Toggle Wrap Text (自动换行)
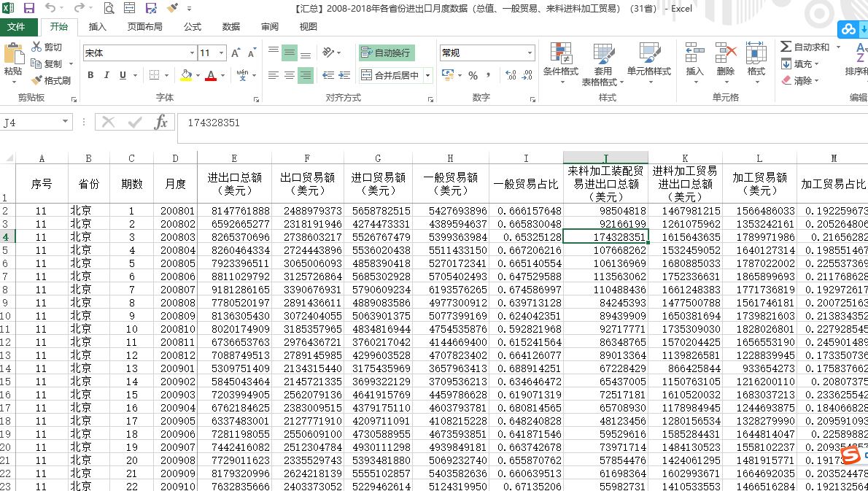The image size is (868, 491). [387, 53]
